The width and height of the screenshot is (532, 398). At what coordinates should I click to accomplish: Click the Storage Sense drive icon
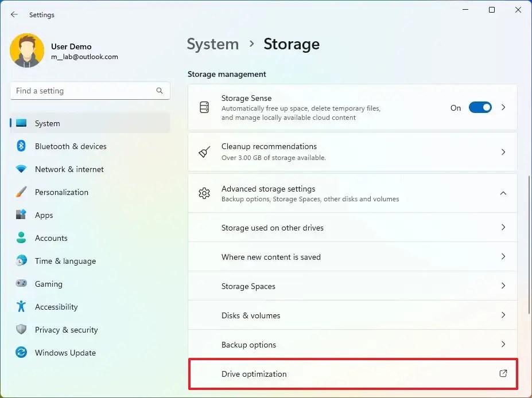[204, 107]
